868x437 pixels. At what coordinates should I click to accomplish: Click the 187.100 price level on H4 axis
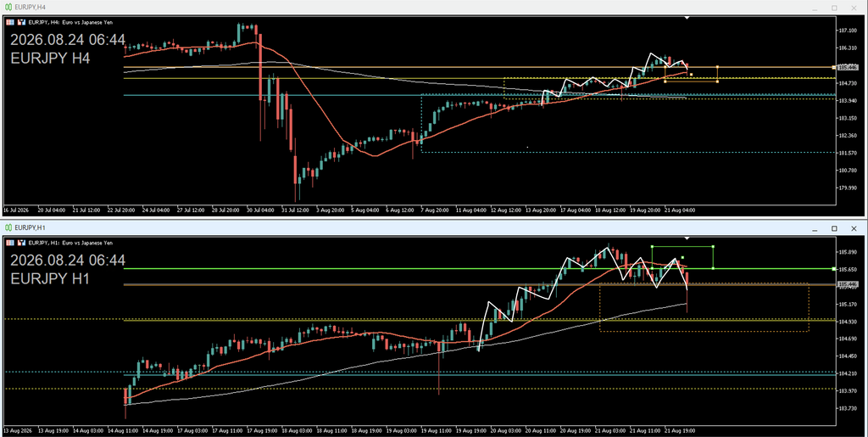(x=849, y=31)
